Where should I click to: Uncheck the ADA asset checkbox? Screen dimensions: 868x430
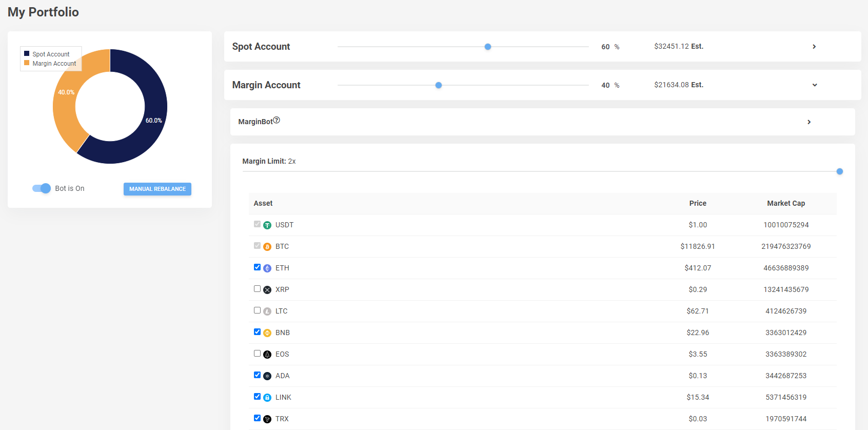[257, 375]
